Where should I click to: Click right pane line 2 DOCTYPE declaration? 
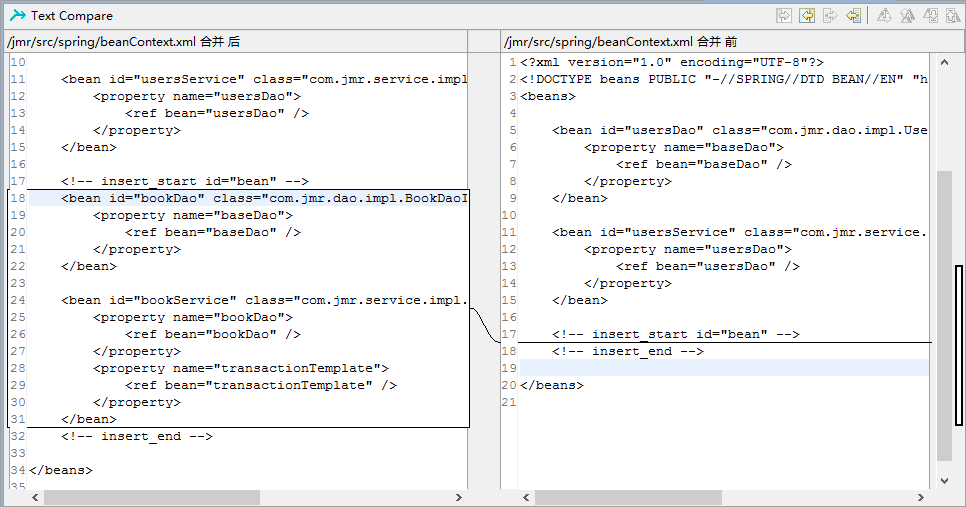[x=724, y=79]
